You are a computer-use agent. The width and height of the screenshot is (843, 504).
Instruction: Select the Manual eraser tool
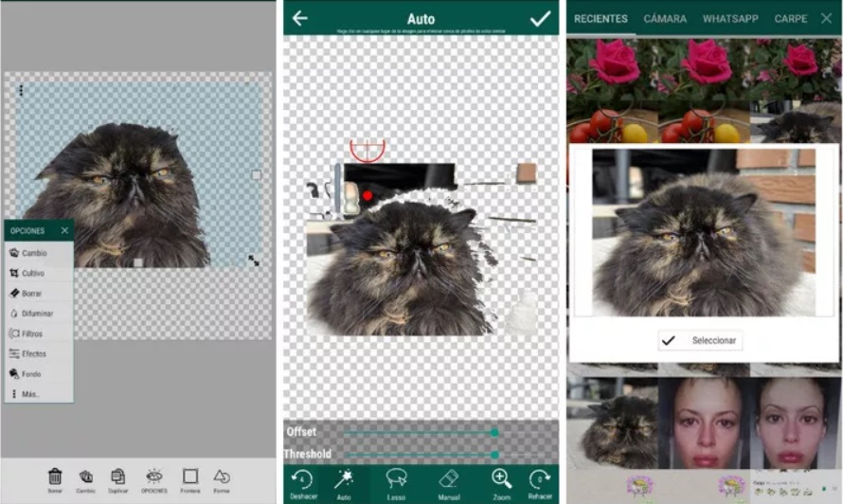tap(449, 482)
